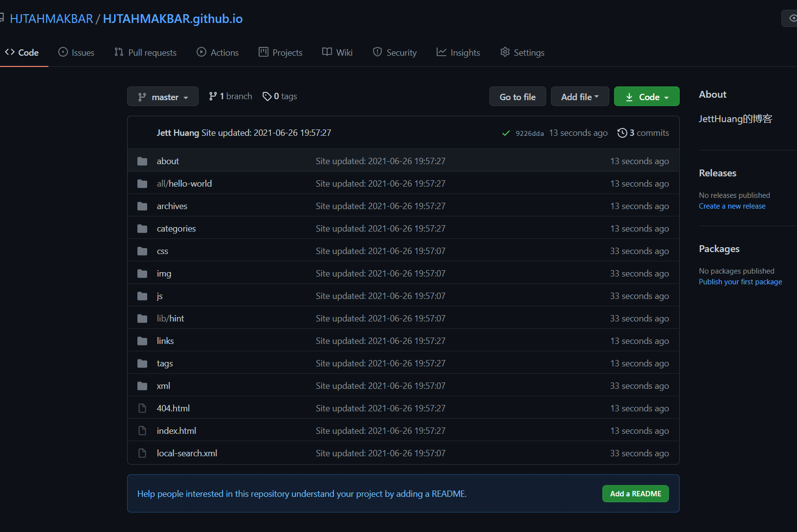
Task: Click the 9226dda commit hash
Action: point(530,133)
